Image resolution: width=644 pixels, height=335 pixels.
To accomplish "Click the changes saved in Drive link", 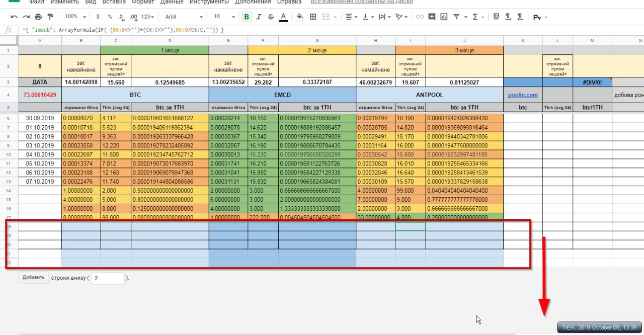I will pyautogui.click(x=362, y=2).
